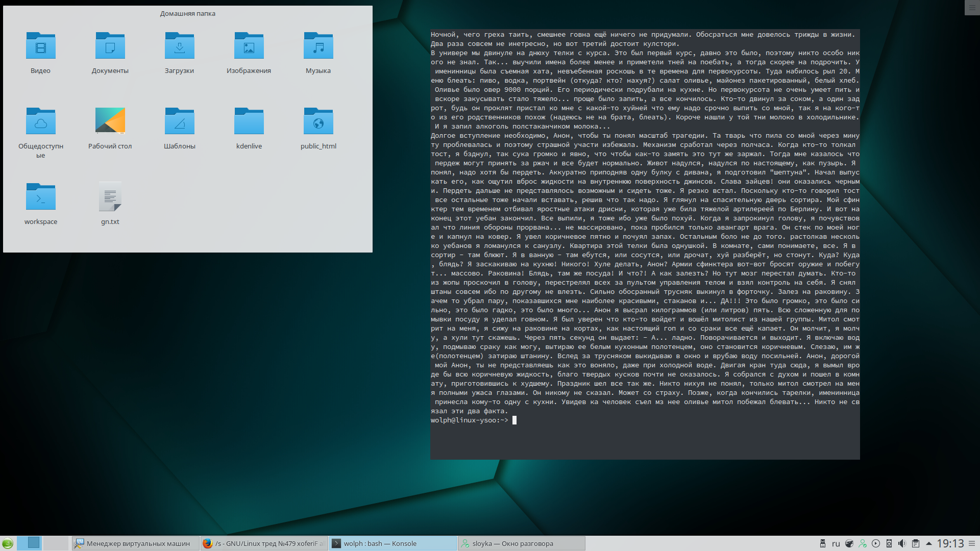Activate wolph bash Konsole taskbar entry
Viewport: 980px width, 551px height.
[393, 543]
